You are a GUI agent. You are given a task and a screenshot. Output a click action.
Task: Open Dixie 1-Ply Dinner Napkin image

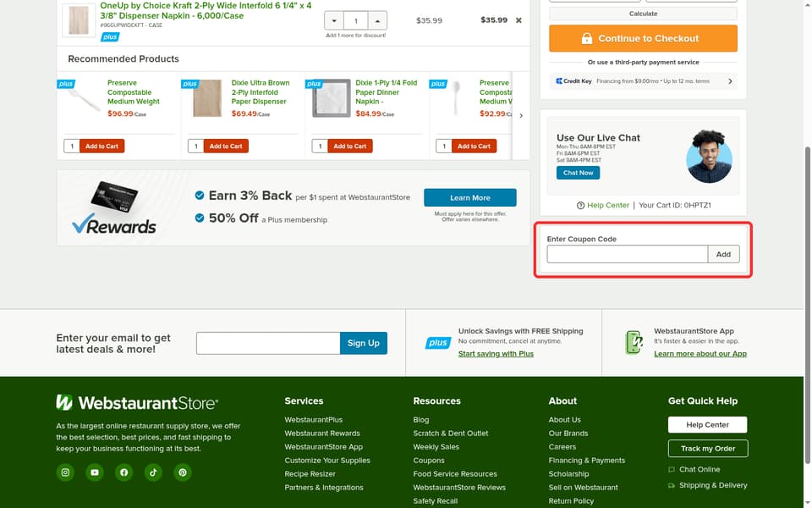[x=332, y=98]
